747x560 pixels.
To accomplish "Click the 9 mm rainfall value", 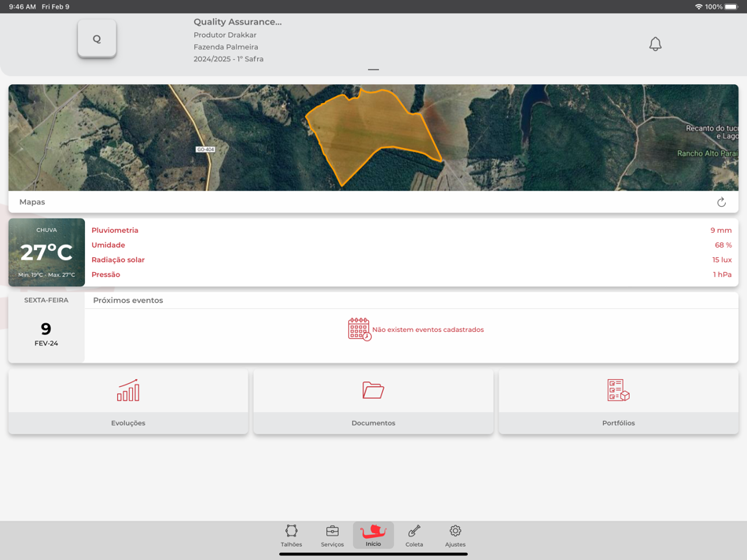I will point(721,230).
